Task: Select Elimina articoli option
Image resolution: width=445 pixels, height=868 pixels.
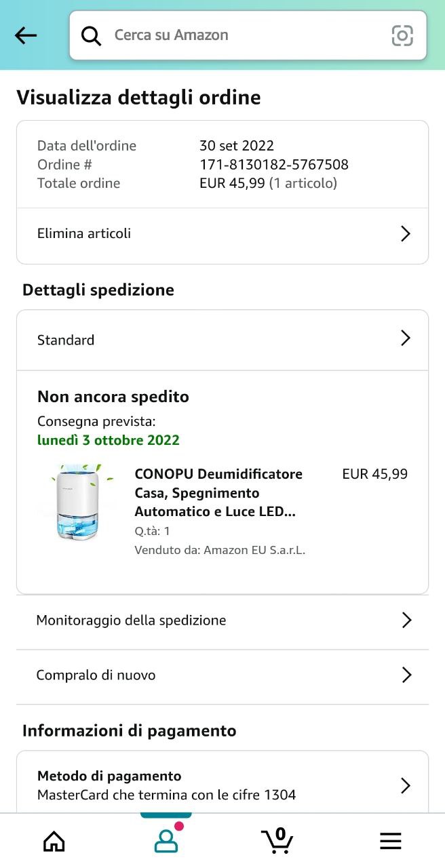Action: (84, 234)
